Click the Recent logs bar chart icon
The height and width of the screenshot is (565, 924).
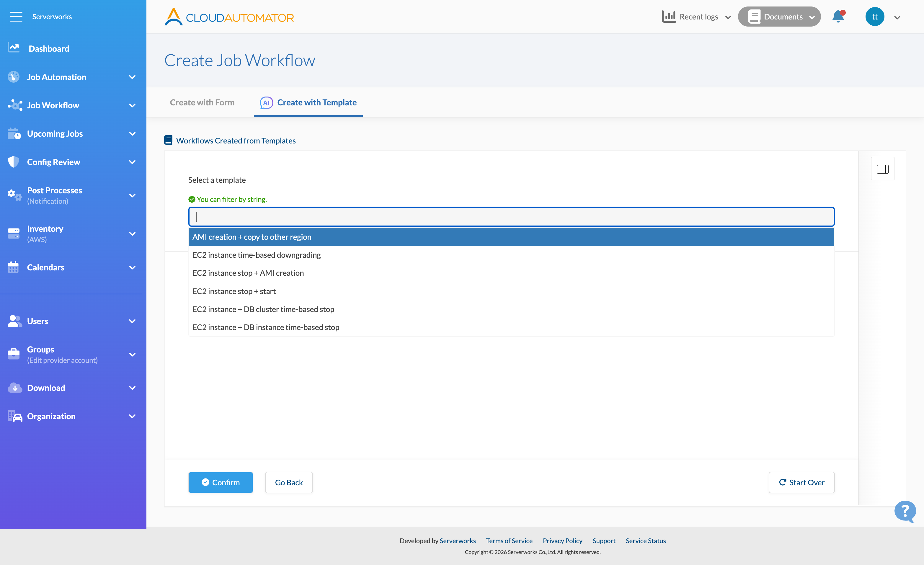[669, 17]
